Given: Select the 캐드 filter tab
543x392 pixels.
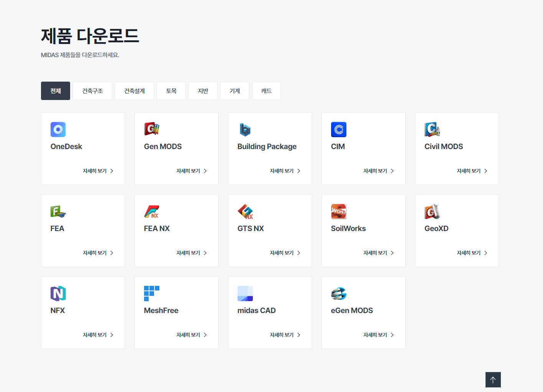Looking at the screenshot, I should [x=266, y=91].
